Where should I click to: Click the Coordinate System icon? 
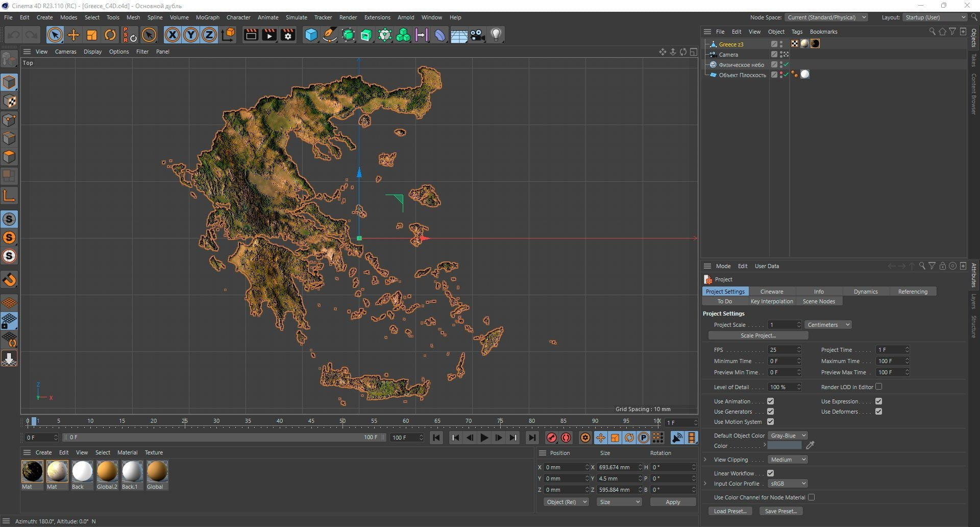click(x=229, y=35)
